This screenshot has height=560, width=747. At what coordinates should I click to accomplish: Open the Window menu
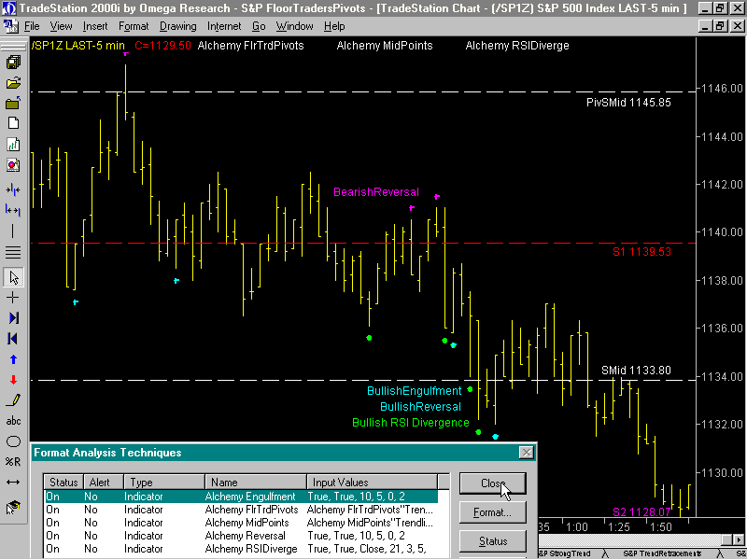point(294,26)
